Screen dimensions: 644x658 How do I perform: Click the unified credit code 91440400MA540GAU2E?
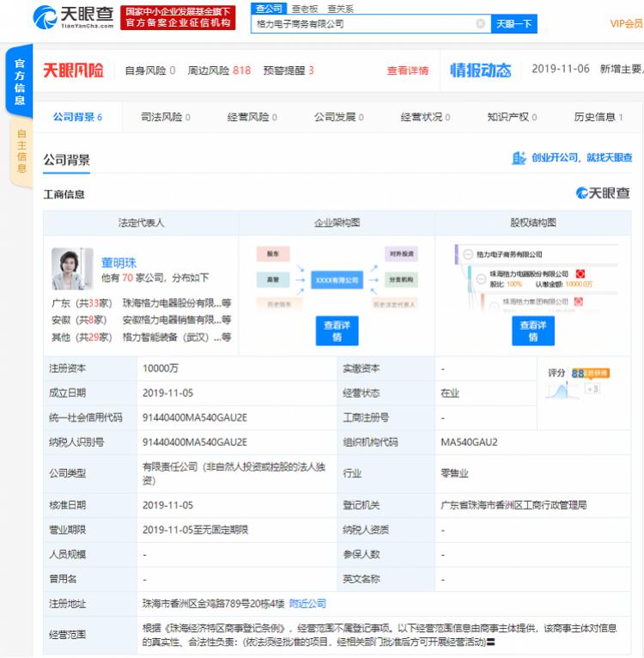[195, 417]
